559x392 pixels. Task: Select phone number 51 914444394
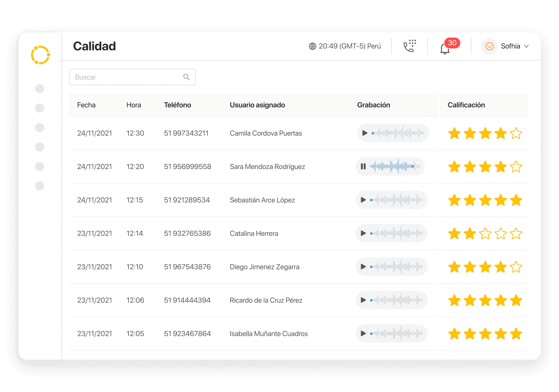(x=187, y=300)
